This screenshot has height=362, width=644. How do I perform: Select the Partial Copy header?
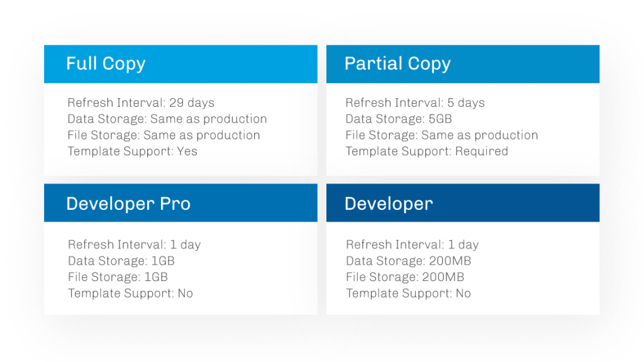[x=397, y=63]
